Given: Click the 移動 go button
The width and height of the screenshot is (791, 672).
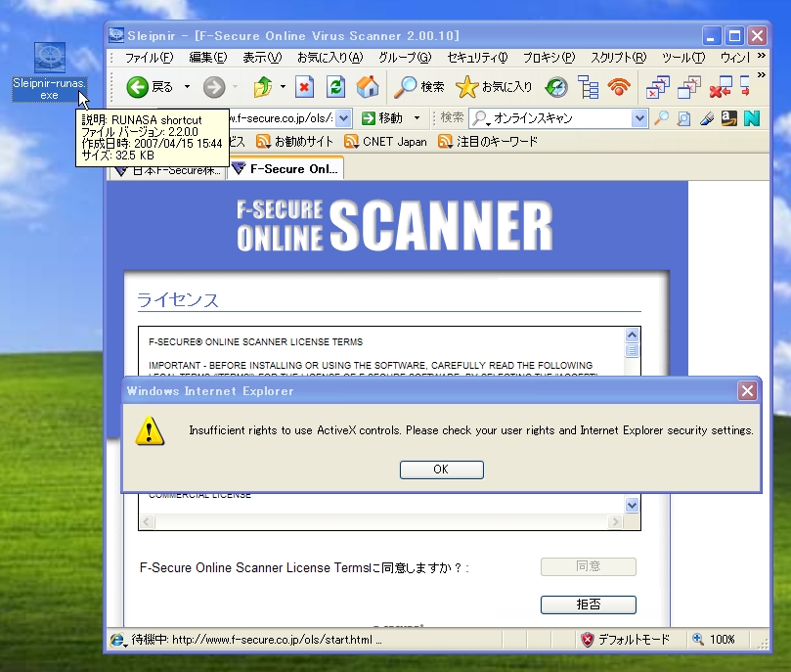Looking at the screenshot, I should click(383, 118).
